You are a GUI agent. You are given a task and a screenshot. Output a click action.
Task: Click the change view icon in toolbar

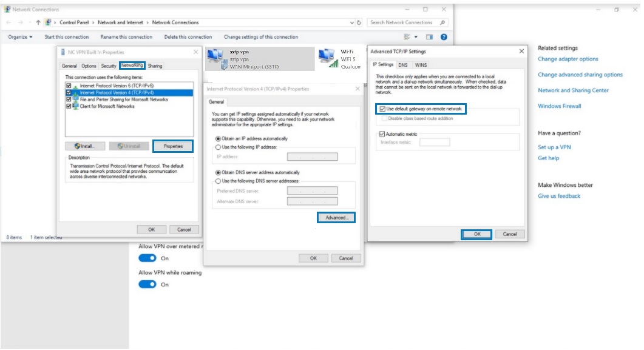407,37
